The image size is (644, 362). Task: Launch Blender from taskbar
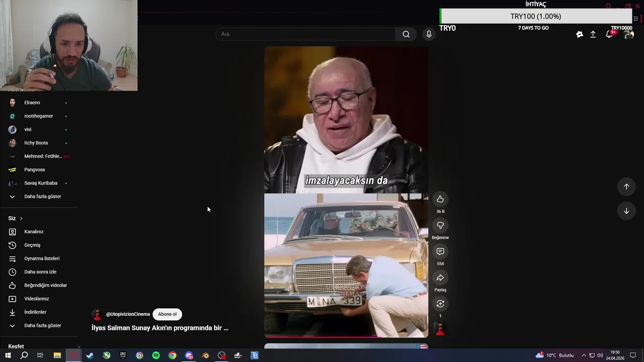205,355
